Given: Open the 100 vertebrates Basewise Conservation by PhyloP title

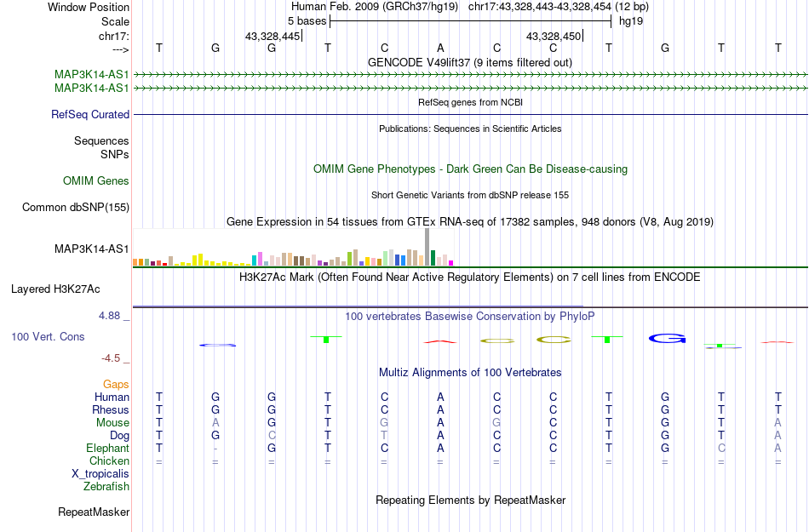Looking at the screenshot, I should click(470, 316).
